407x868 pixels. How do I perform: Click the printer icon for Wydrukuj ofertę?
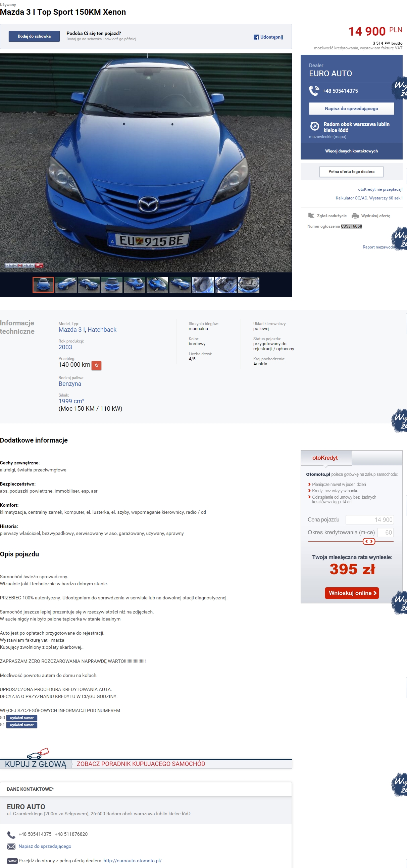tap(355, 216)
